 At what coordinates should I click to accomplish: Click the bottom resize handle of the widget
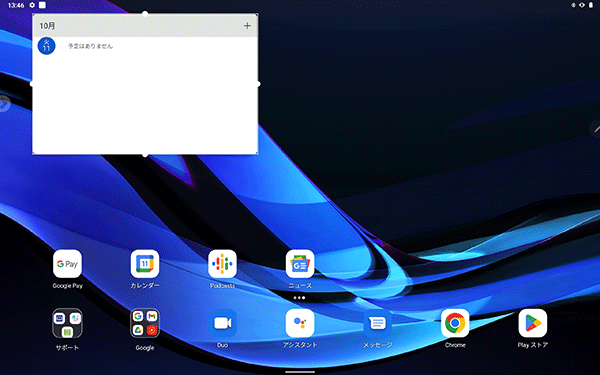(145, 155)
